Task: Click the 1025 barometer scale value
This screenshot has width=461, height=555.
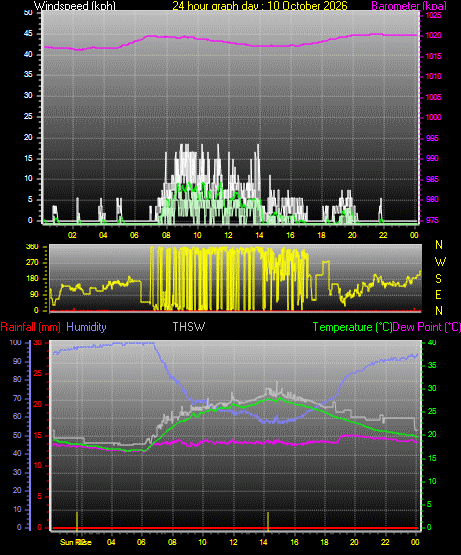Action: point(433,15)
